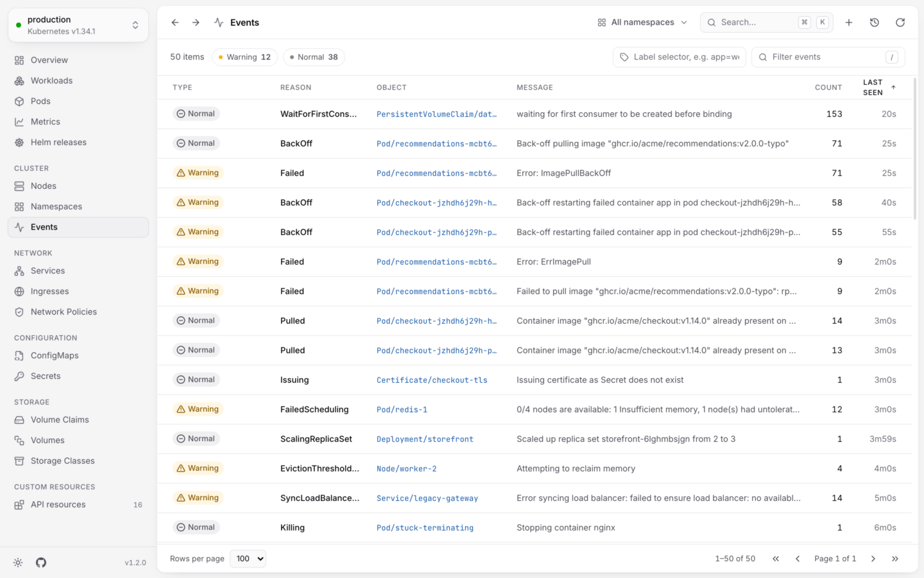Go back with the left arrow icon
Screen dimensions: 924x578
[x=175, y=22]
